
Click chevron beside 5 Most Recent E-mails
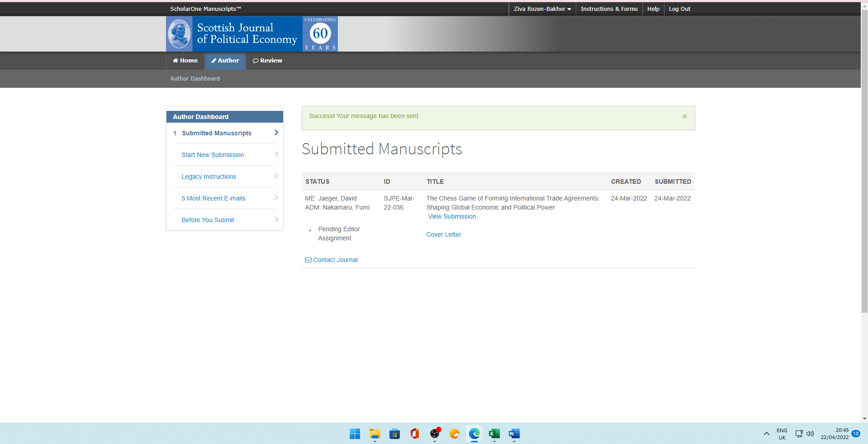click(276, 198)
